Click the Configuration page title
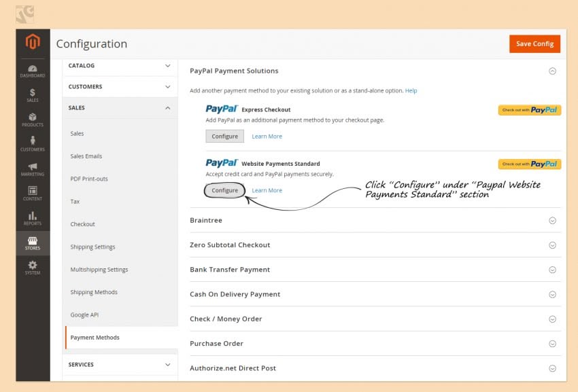The width and height of the screenshot is (578, 392). (92, 44)
